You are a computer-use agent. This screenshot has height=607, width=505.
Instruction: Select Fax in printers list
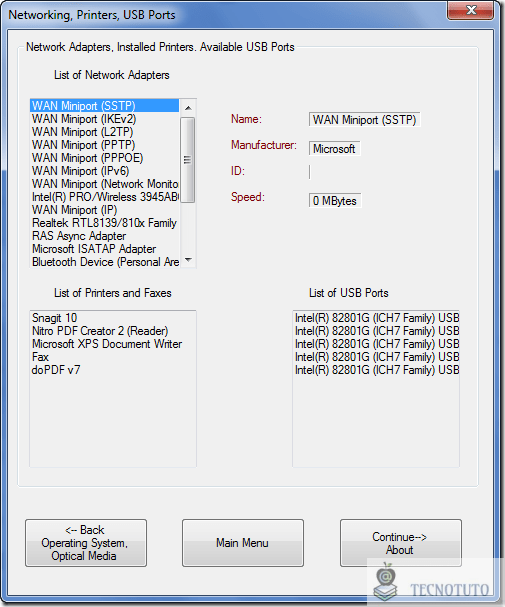point(113,357)
